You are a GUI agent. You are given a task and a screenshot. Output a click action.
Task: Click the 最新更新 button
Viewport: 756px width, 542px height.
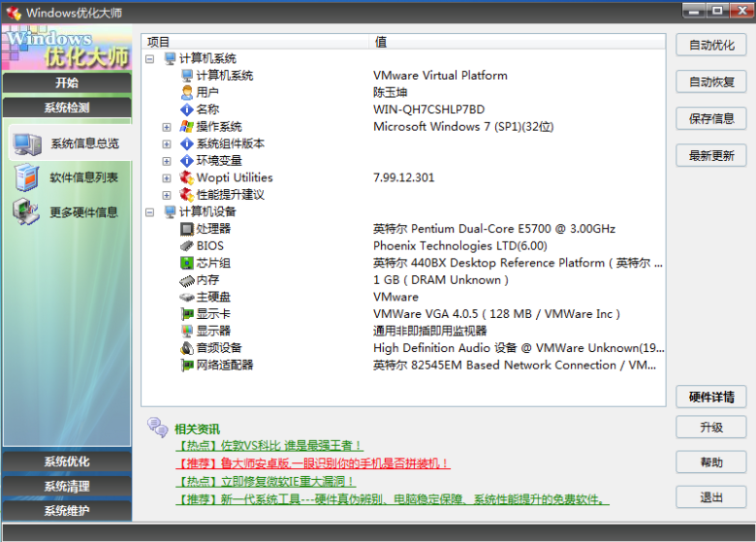click(x=711, y=155)
